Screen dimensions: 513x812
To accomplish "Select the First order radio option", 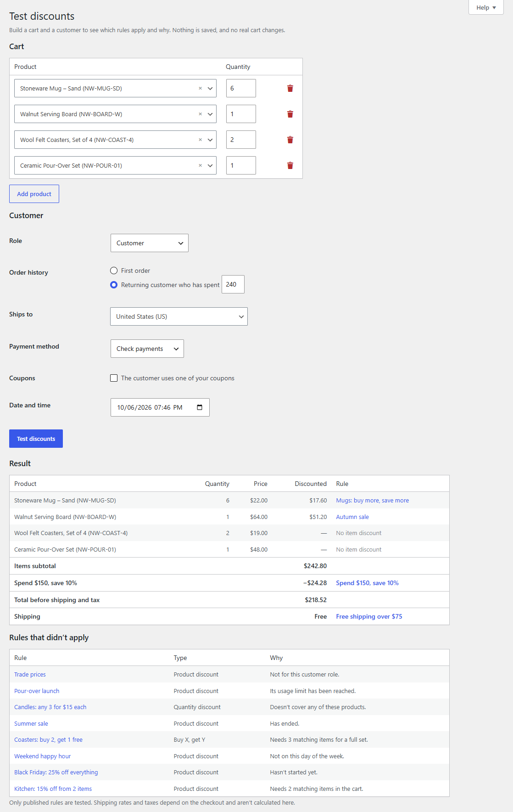I will click(114, 271).
